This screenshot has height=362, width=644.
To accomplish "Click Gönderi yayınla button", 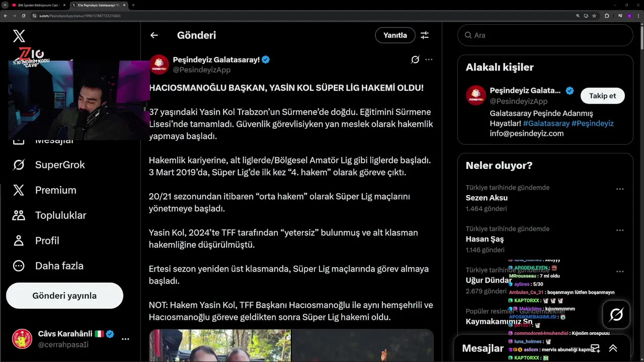I will tap(64, 296).
